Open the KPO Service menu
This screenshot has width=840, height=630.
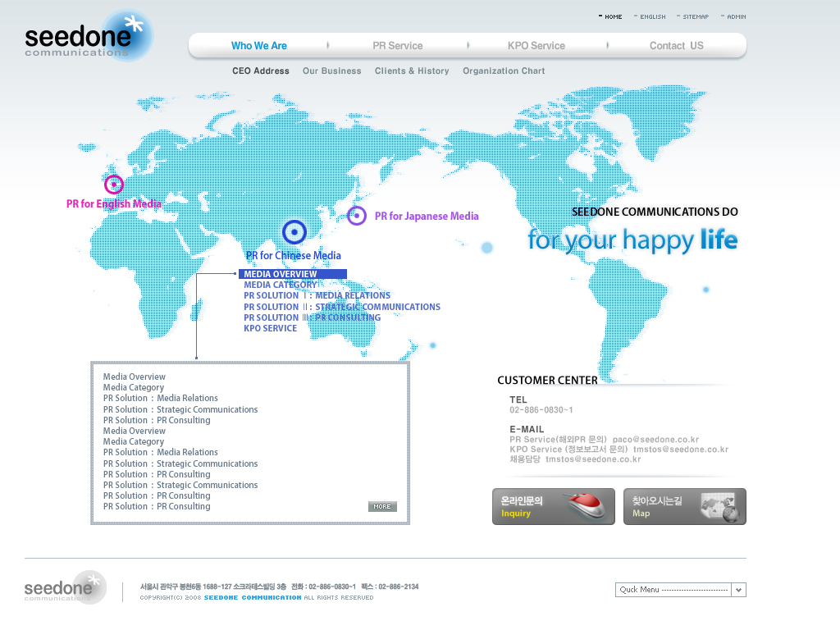click(536, 46)
